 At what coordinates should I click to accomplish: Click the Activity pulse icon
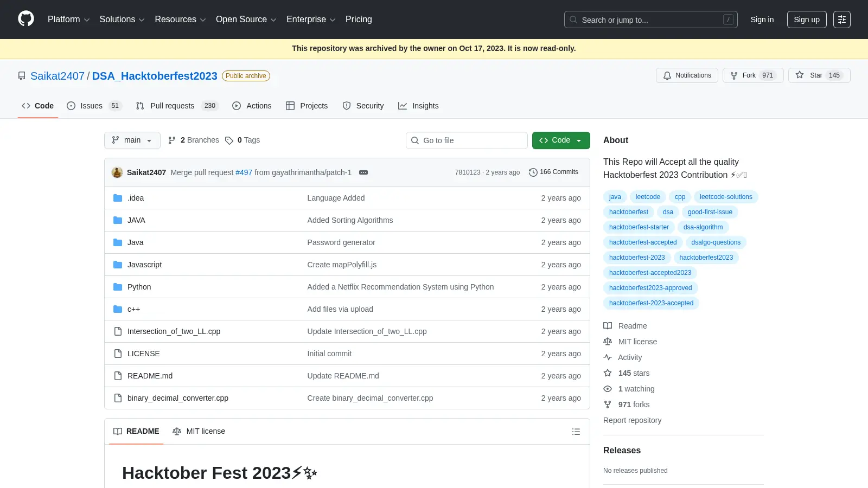[x=608, y=357]
